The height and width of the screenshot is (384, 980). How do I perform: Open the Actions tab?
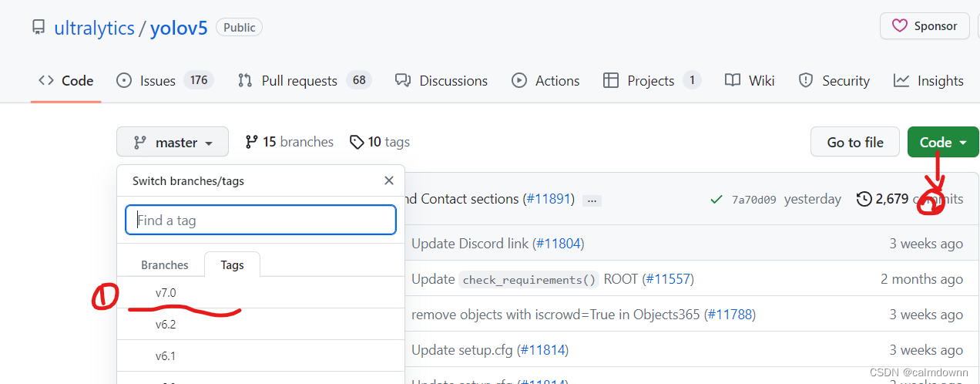click(545, 80)
